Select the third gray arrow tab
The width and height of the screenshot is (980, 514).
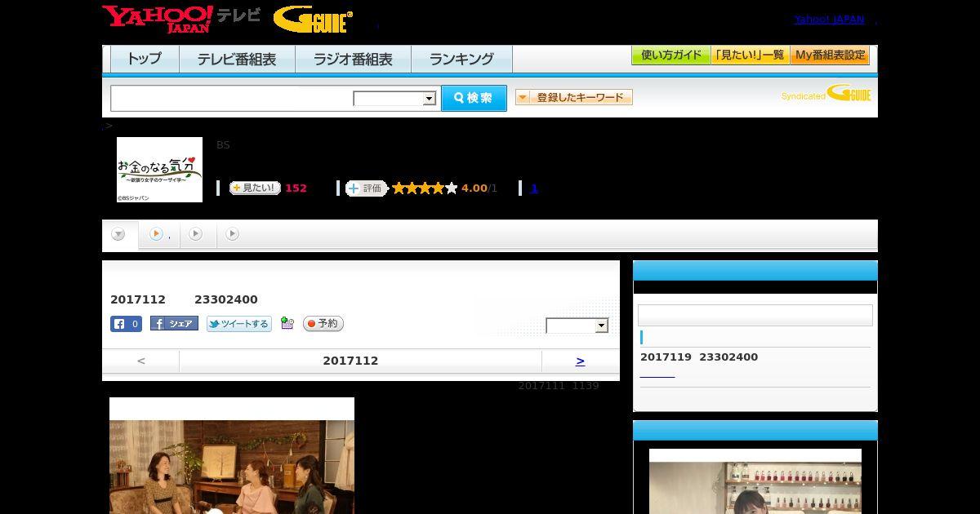[196, 234]
